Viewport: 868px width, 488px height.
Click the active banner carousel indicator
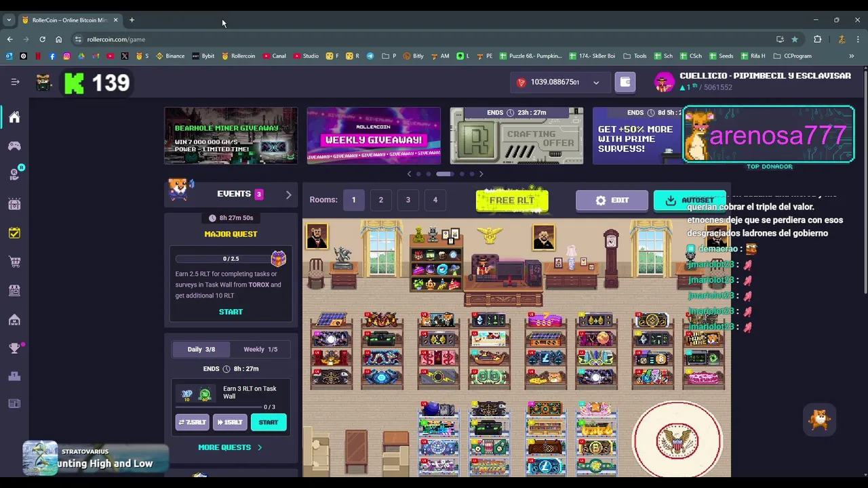[x=445, y=174]
